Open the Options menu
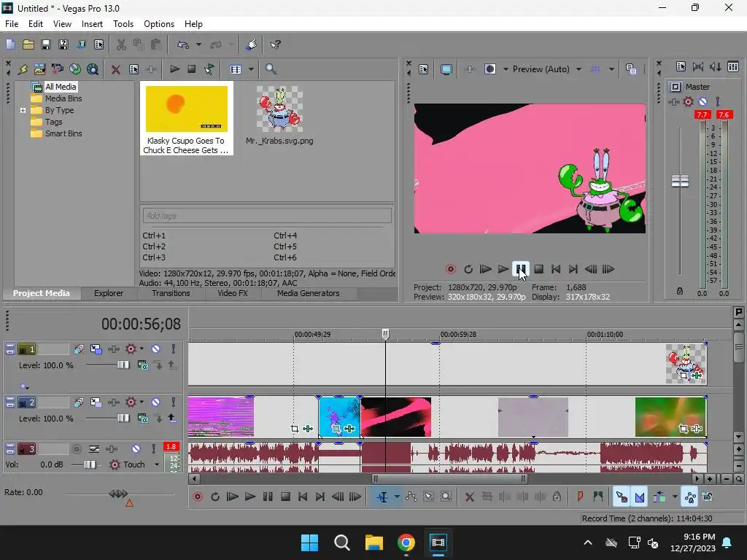 (x=158, y=24)
